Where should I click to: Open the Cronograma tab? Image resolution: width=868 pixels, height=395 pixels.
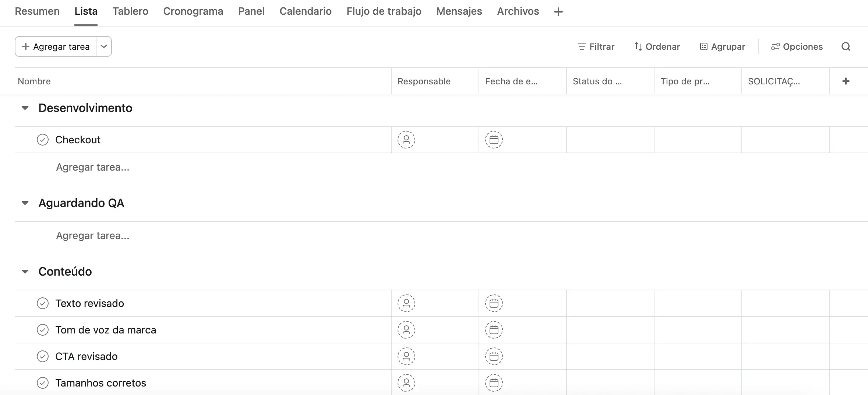(193, 11)
